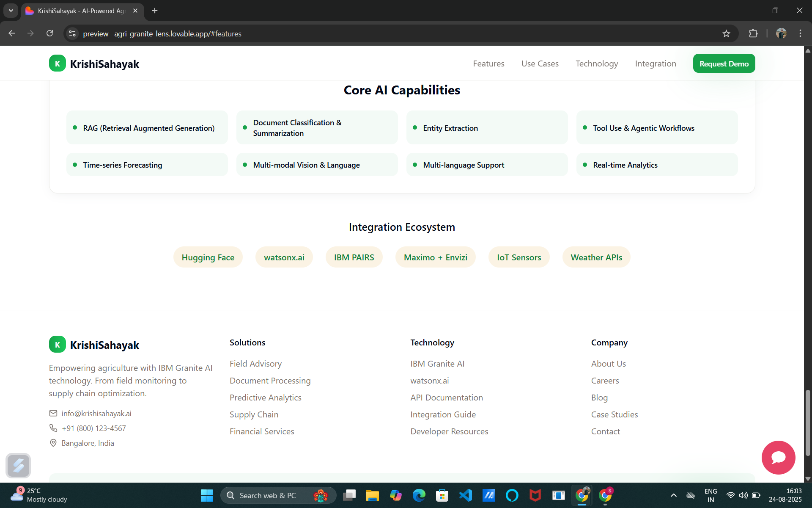Viewport: 812px width, 508px height.
Task: Open Visual Studio Code from taskbar
Action: [x=466, y=495]
